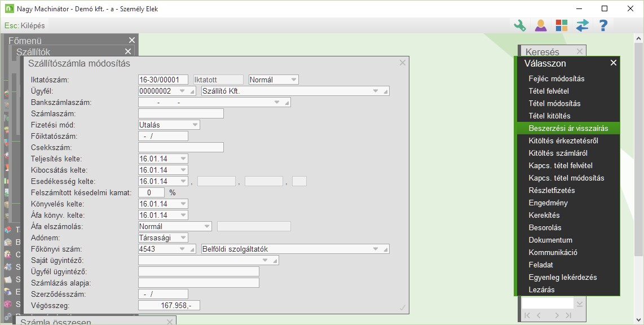
Task: Close the Válasszon menu
Action: [x=614, y=63]
